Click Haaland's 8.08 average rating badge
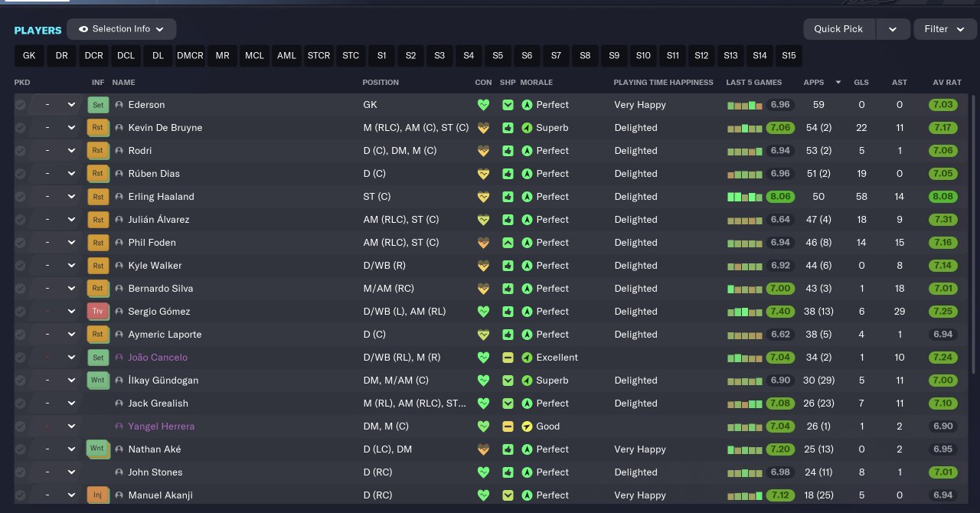The height and width of the screenshot is (513, 980). pyautogui.click(x=942, y=197)
